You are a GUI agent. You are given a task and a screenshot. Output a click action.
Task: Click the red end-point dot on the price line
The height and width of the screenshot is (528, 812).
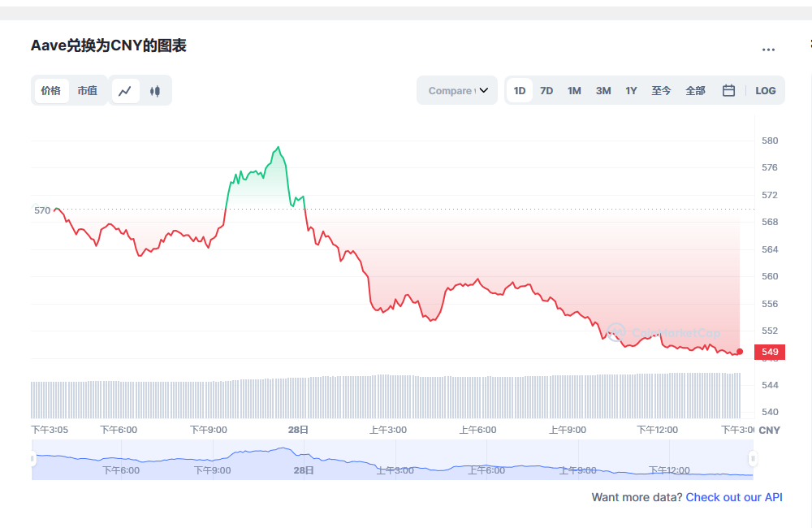click(x=740, y=352)
